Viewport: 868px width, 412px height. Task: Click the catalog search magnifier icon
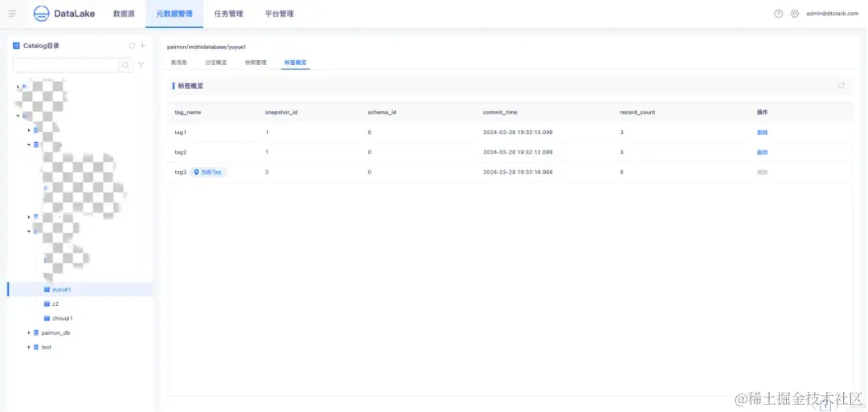[125, 65]
